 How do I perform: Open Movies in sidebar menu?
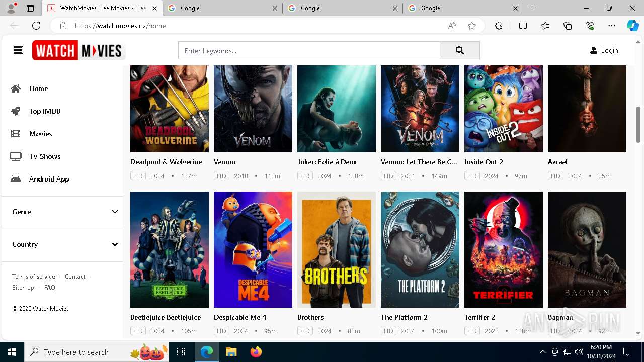[x=40, y=134]
